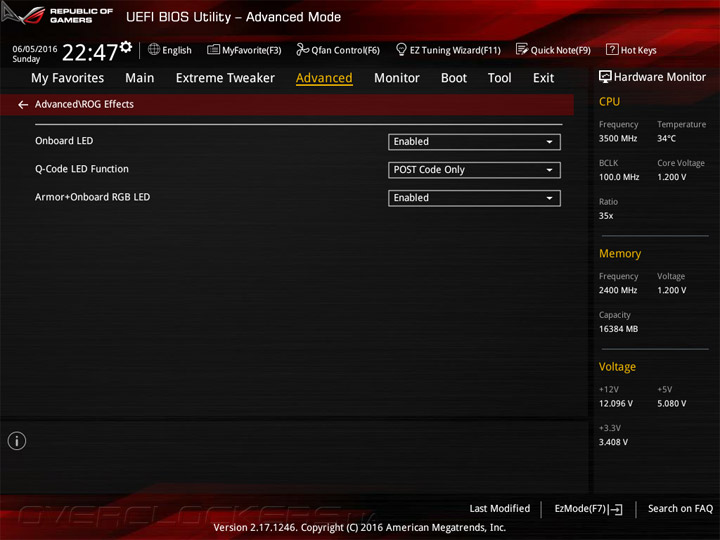Open MyFavorite(F3)
720x540 pixels.
click(244, 50)
